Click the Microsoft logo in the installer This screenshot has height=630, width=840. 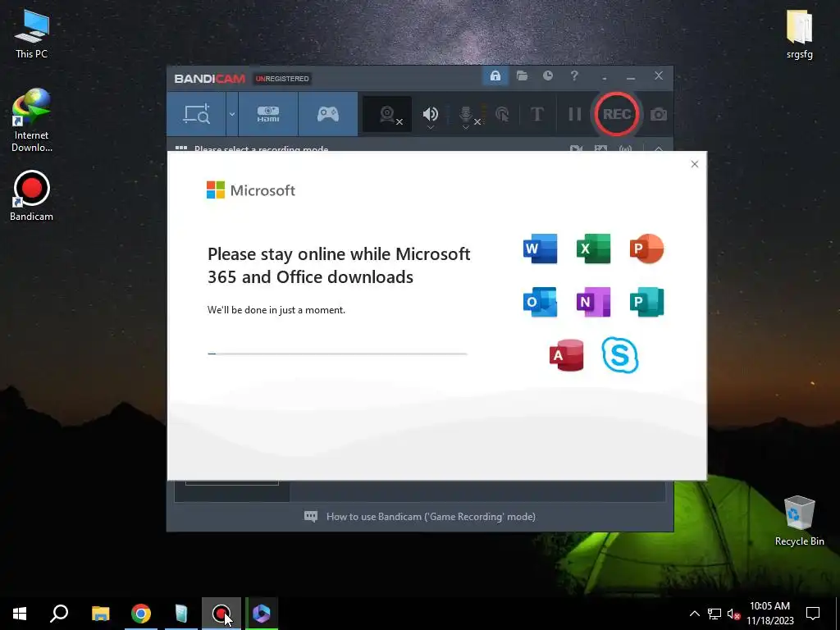pos(251,190)
